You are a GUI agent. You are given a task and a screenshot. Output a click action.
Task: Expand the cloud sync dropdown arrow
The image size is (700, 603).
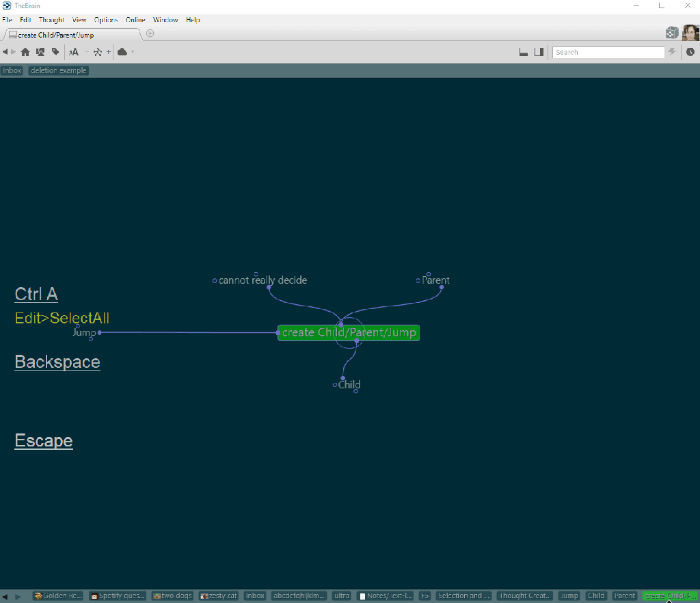[133, 52]
